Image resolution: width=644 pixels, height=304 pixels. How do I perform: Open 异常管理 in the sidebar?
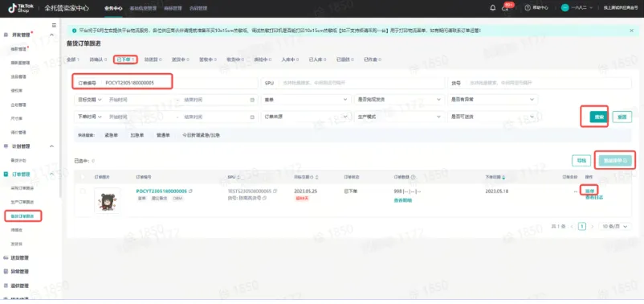tap(20, 272)
